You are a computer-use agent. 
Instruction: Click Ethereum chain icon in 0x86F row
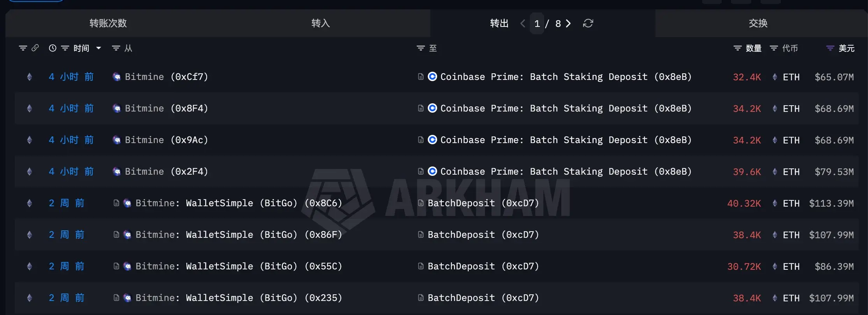coord(29,235)
